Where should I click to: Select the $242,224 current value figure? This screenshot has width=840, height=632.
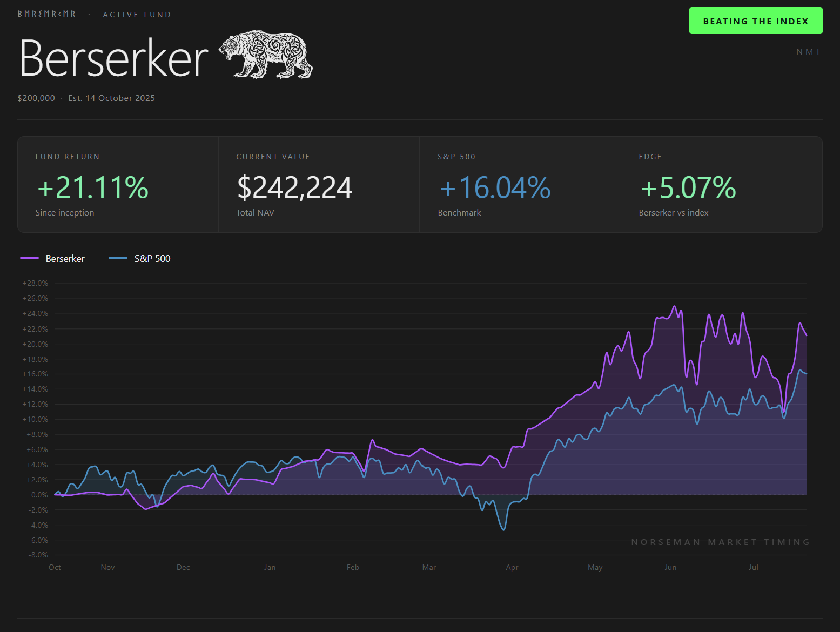(x=294, y=187)
